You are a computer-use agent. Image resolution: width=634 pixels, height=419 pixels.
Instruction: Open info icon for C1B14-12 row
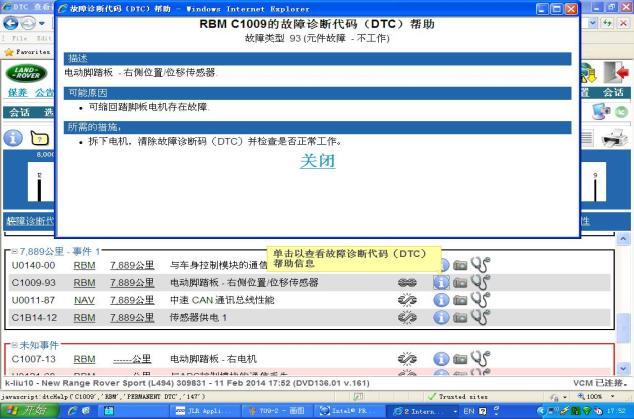click(441, 317)
